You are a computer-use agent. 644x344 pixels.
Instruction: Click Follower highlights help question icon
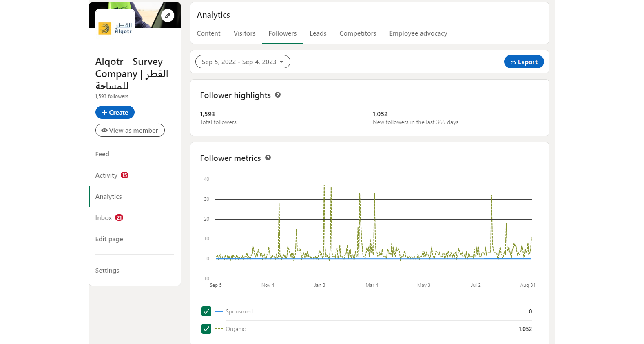coord(278,95)
